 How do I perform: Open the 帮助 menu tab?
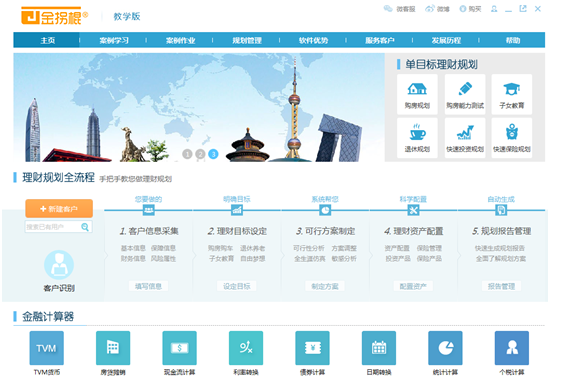tap(513, 40)
